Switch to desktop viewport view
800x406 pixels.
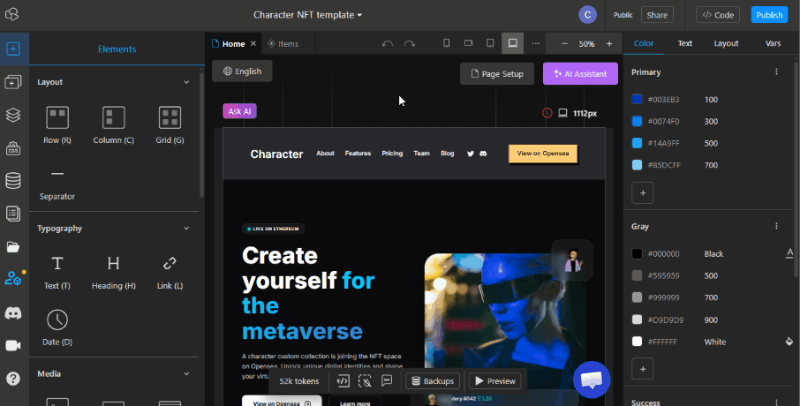click(x=513, y=44)
